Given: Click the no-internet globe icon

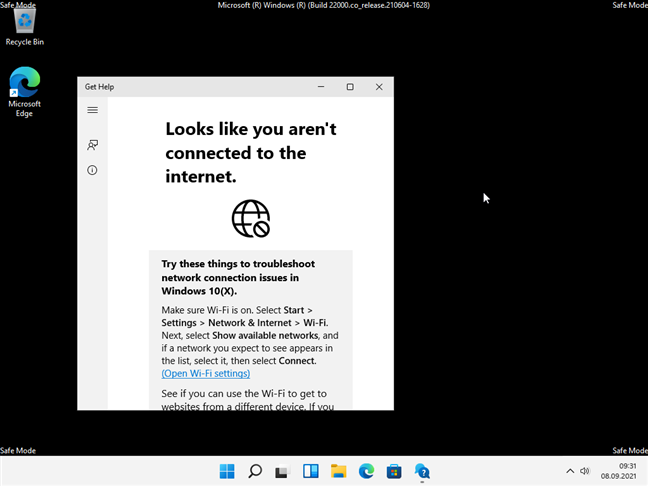Looking at the screenshot, I should 250,218.
